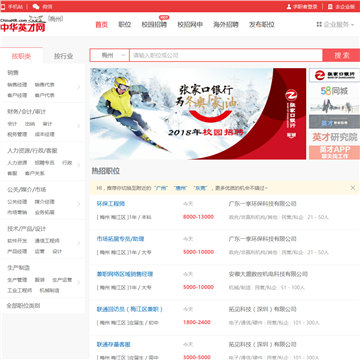The width and height of the screenshot is (360, 360).
Task: Click the job title or company search field
Action: point(226,55)
